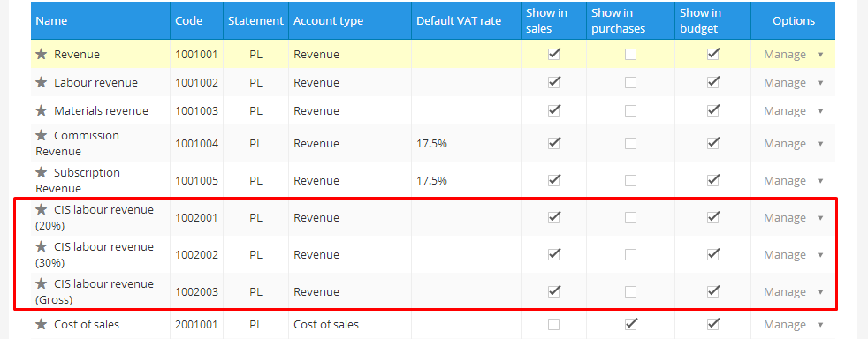The width and height of the screenshot is (868, 339).
Task: Open Manage arrow for Cost of sales
Action: pos(820,325)
